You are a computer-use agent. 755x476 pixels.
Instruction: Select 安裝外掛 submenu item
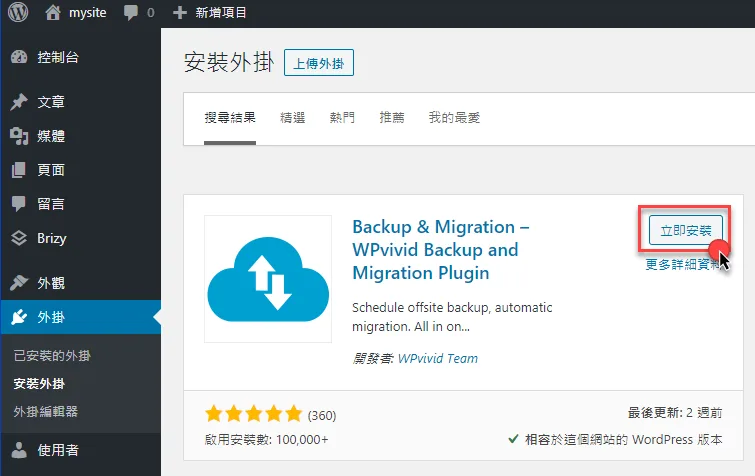[x=39, y=384]
